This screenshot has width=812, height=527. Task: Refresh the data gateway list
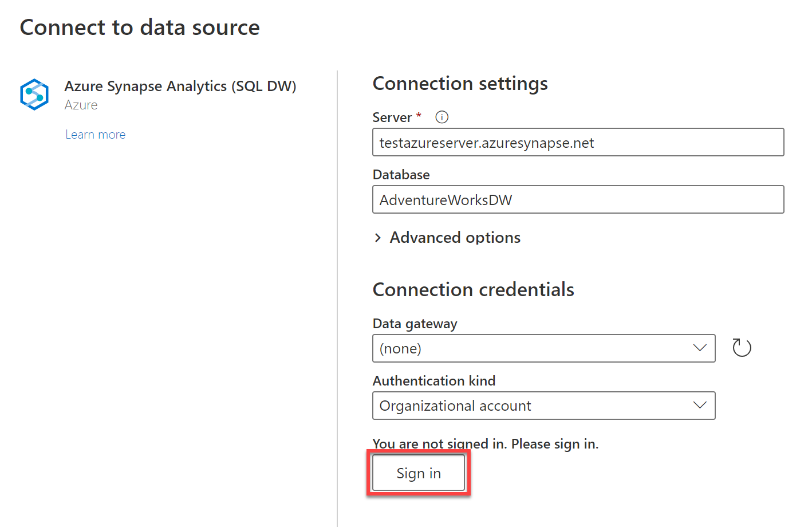click(x=742, y=348)
